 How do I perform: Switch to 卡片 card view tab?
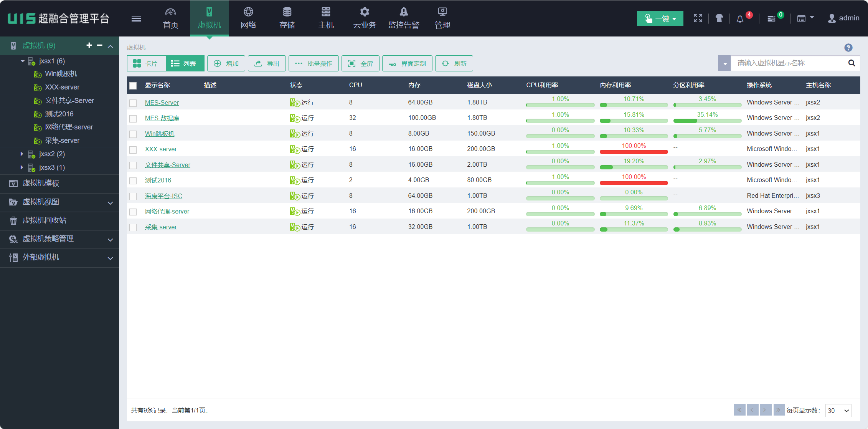coord(146,63)
